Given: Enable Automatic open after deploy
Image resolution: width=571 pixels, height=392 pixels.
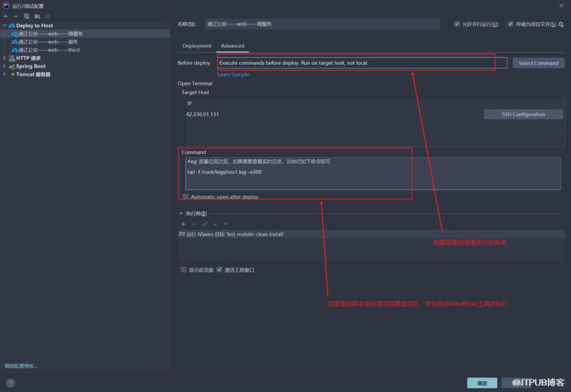Looking at the screenshot, I should (186, 196).
